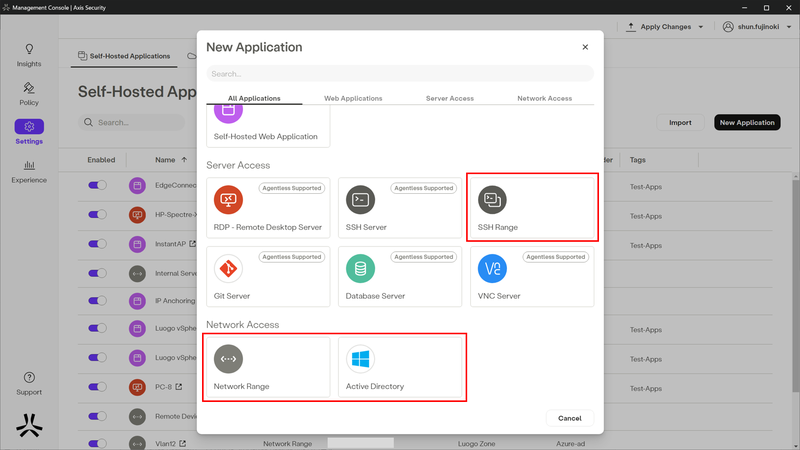Toggle Enabled switch for IP Anchoring row

pyautogui.click(x=97, y=301)
